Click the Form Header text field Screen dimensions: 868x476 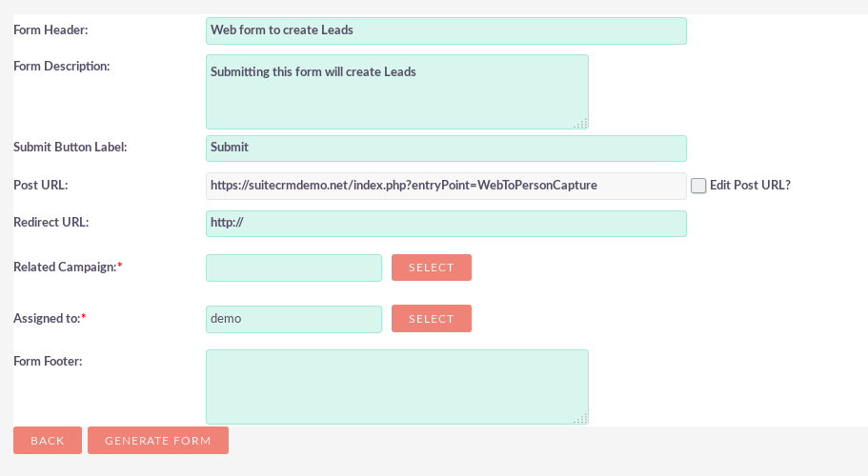[446, 30]
